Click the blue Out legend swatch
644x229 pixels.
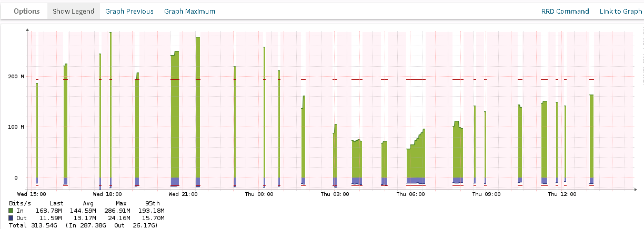tap(12, 217)
